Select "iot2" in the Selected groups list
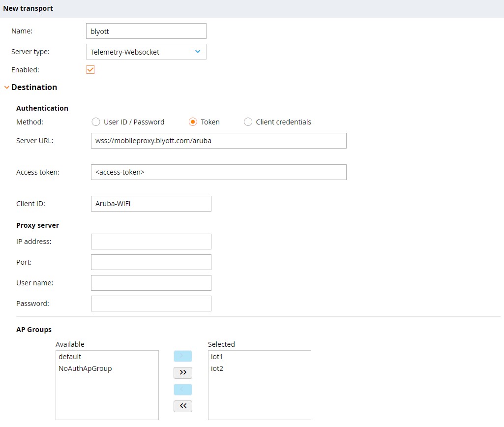The width and height of the screenshot is (504, 427). [217, 368]
